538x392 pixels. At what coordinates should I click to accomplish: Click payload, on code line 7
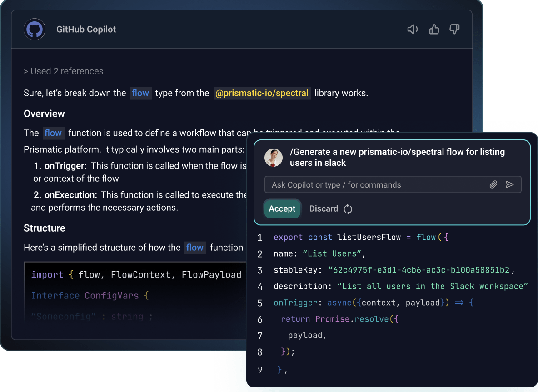[x=307, y=336]
